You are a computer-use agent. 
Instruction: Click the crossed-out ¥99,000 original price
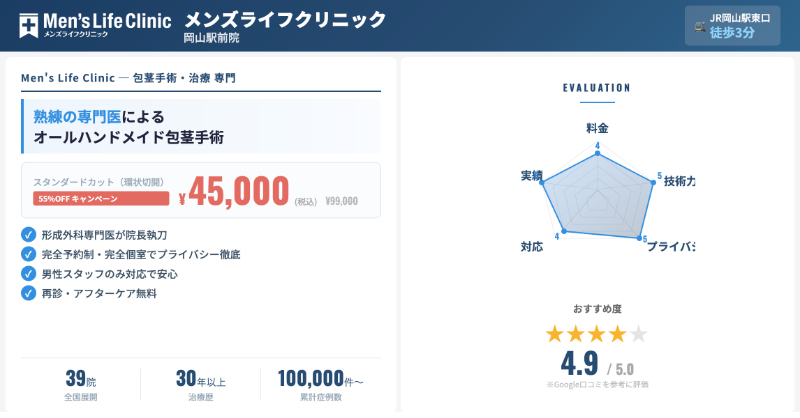point(342,201)
